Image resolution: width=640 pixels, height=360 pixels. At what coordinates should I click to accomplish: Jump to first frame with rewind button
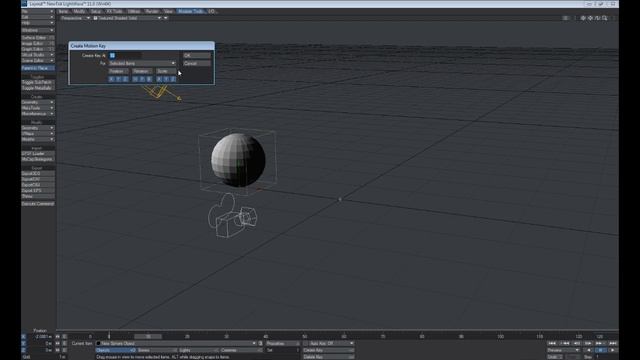(552, 344)
